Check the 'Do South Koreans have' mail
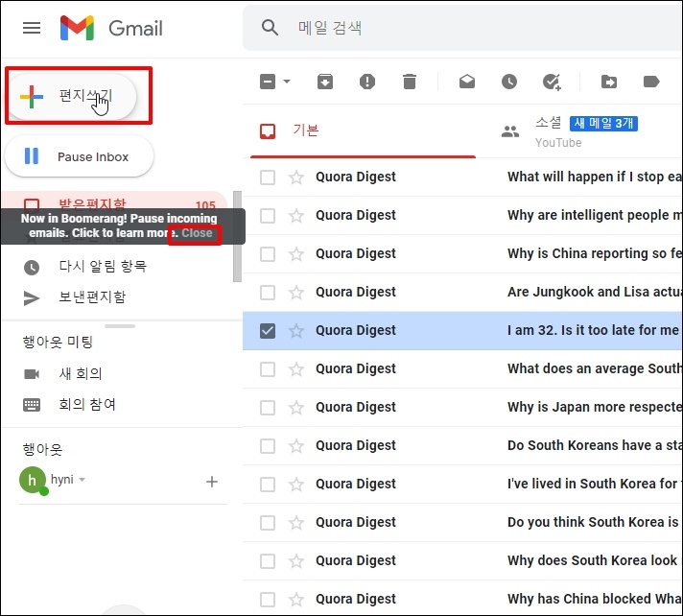The width and height of the screenshot is (683, 616). point(268,445)
